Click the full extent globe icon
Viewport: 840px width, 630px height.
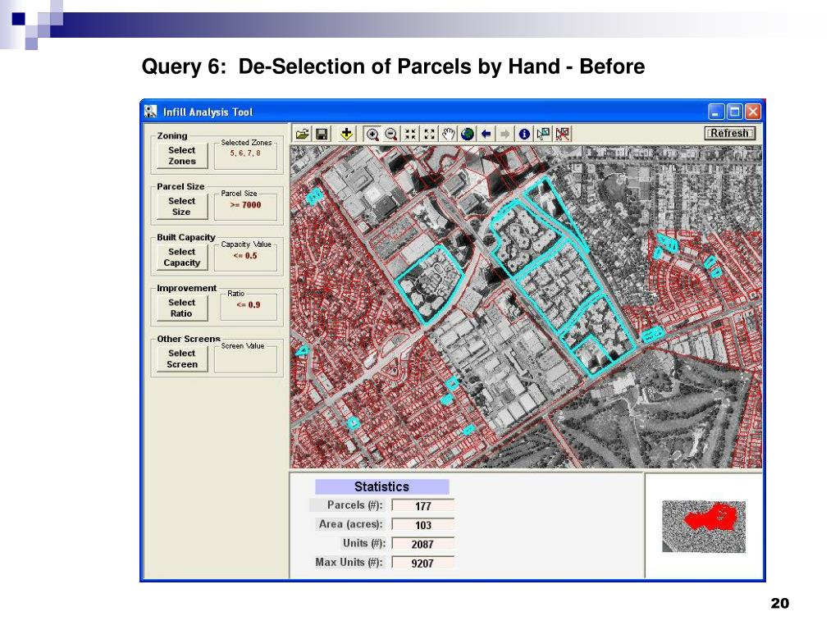tap(467, 134)
